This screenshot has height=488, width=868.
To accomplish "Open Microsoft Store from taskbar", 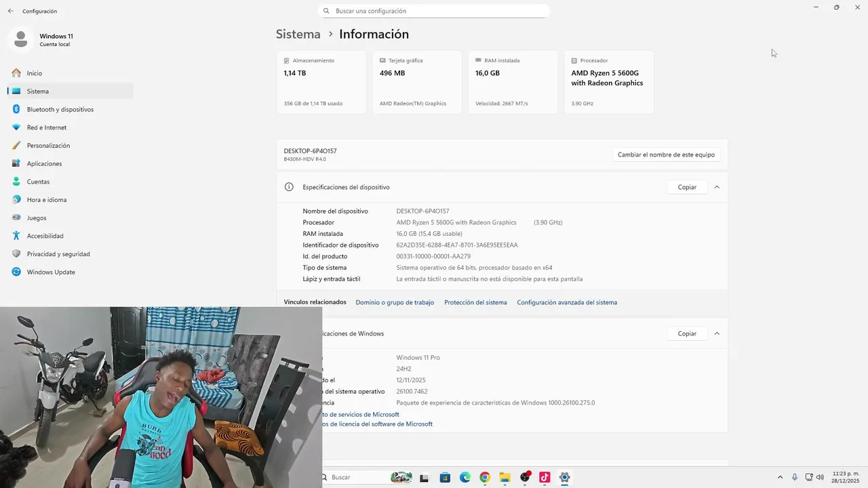I will pos(445,478).
